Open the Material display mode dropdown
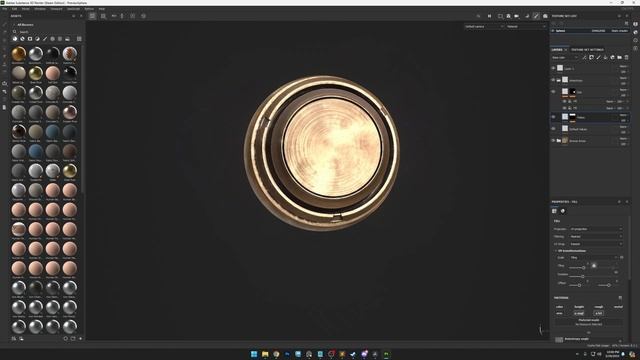 click(x=526, y=27)
